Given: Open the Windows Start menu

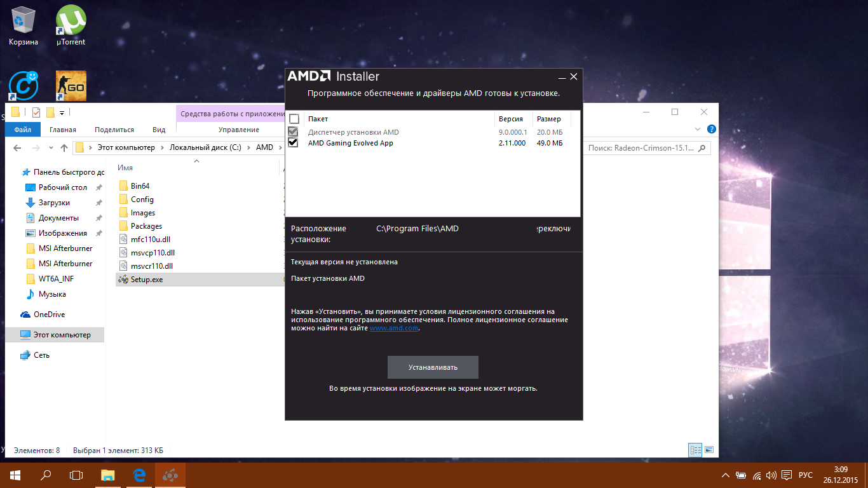Looking at the screenshot, I should point(15,475).
